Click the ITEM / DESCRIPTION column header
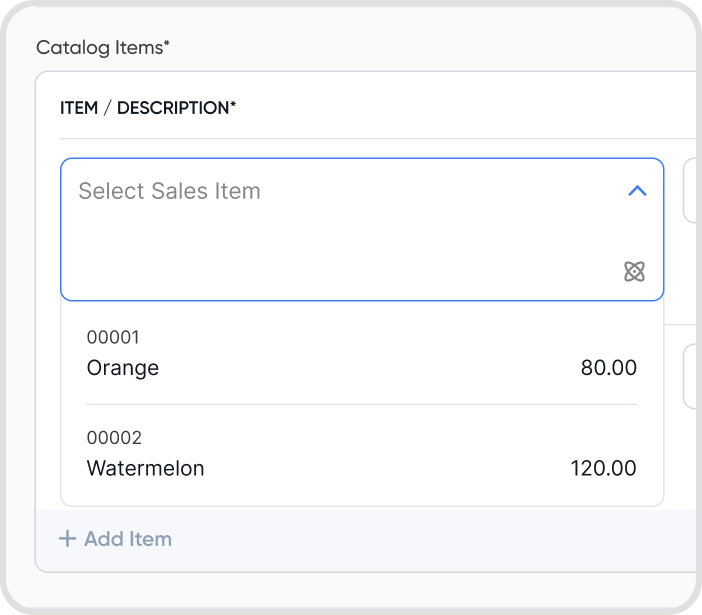702x615 pixels. [148, 108]
